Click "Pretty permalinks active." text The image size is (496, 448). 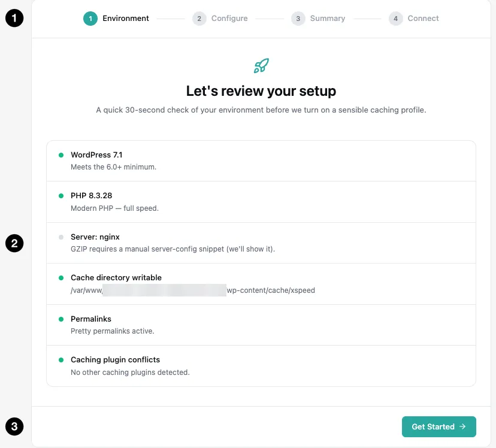[112, 331]
